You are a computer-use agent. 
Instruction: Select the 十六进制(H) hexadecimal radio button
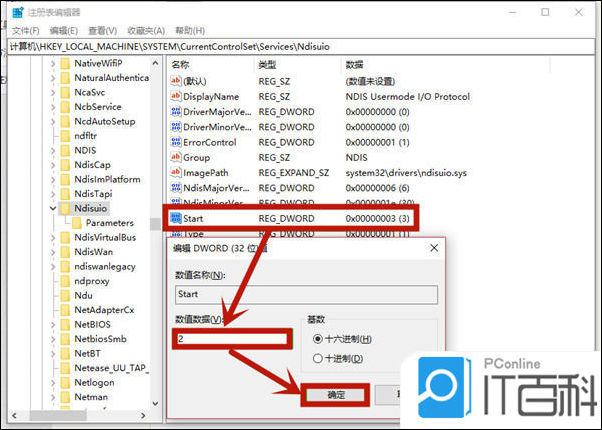(318, 339)
